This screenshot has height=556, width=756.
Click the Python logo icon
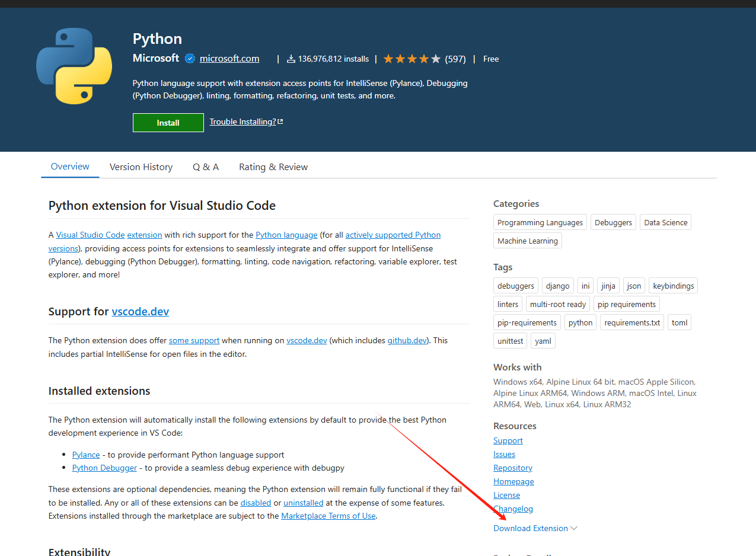tap(74, 66)
